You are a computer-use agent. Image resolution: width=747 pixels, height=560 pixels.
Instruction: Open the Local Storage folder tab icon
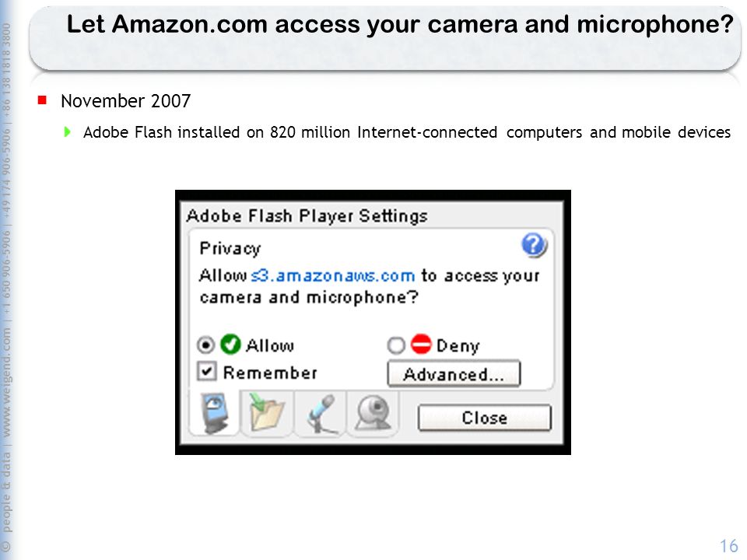pyautogui.click(x=267, y=413)
